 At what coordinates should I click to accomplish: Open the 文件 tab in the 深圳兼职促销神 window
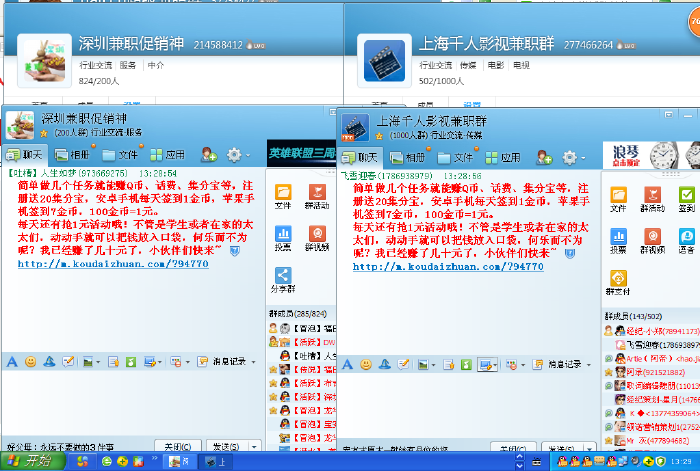[120, 155]
